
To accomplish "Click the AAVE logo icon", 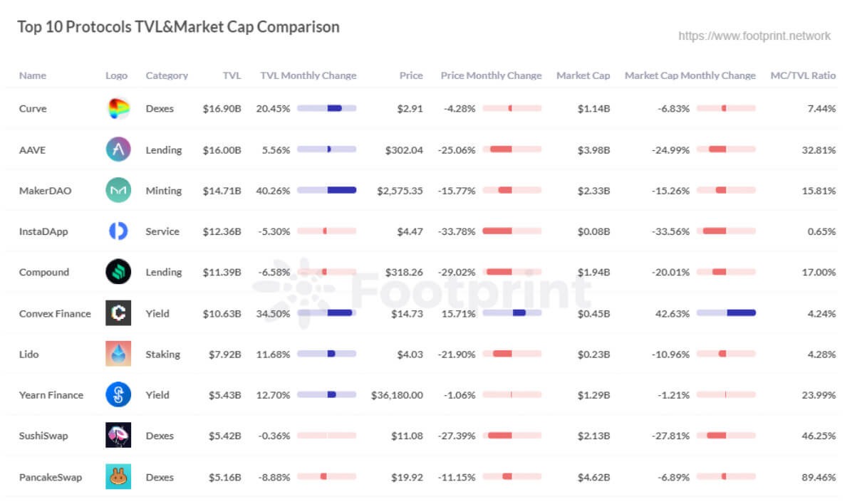I will (118, 149).
